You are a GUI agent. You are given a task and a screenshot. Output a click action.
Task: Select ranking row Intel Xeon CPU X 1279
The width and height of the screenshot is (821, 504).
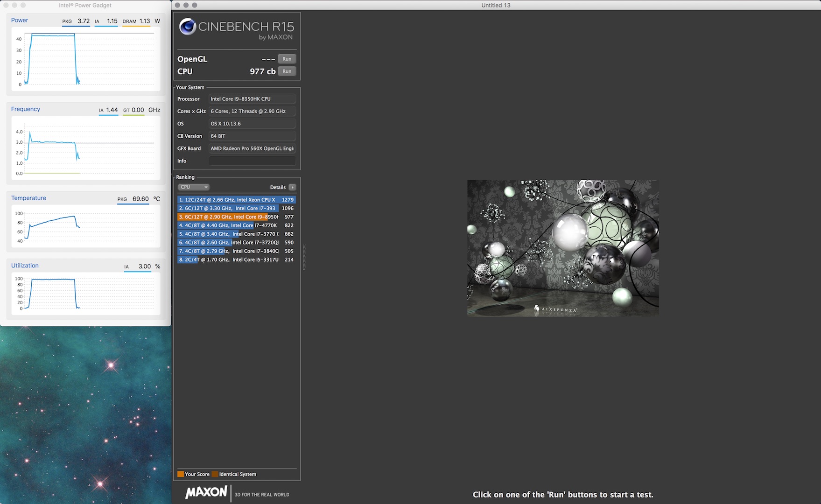[236, 200]
